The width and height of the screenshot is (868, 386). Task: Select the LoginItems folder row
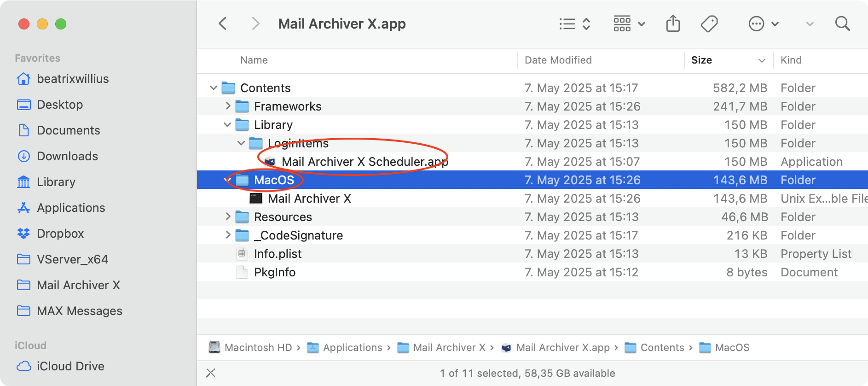click(532, 143)
